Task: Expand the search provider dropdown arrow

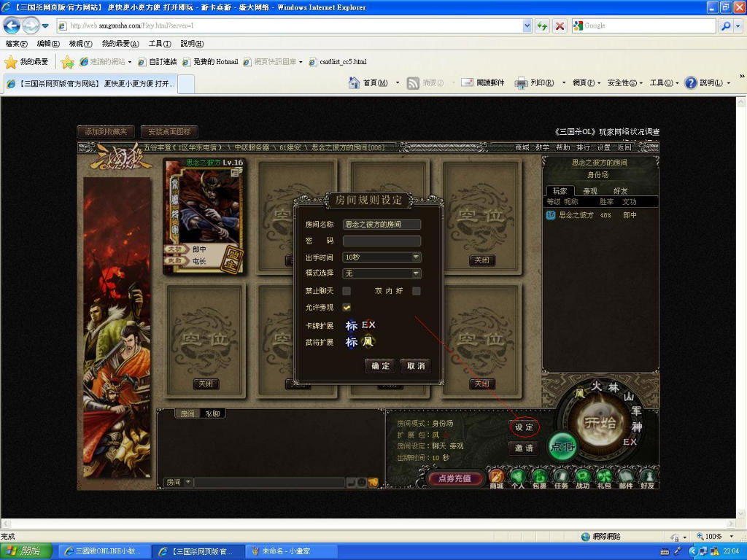Action: pos(738,26)
